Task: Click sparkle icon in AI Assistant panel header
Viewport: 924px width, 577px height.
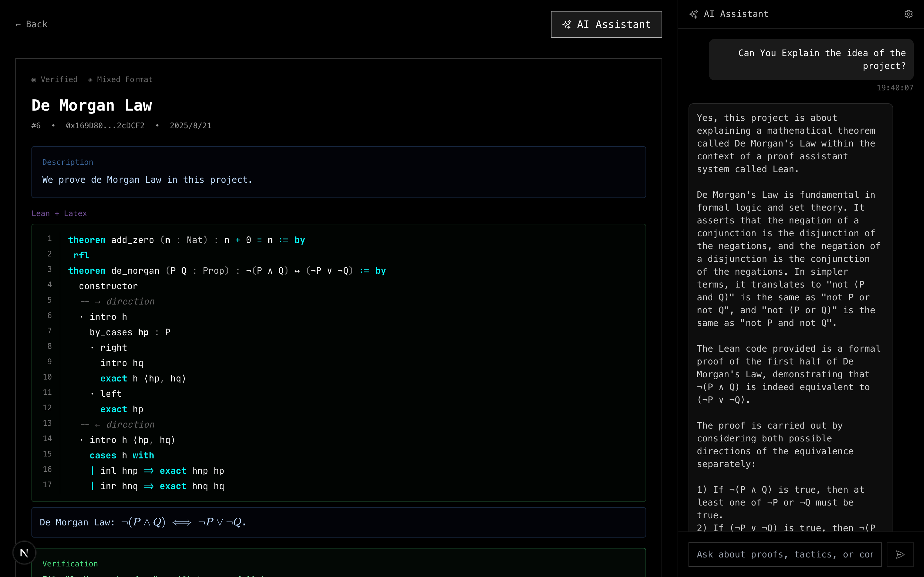Action: pyautogui.click(x=693, y=14)
